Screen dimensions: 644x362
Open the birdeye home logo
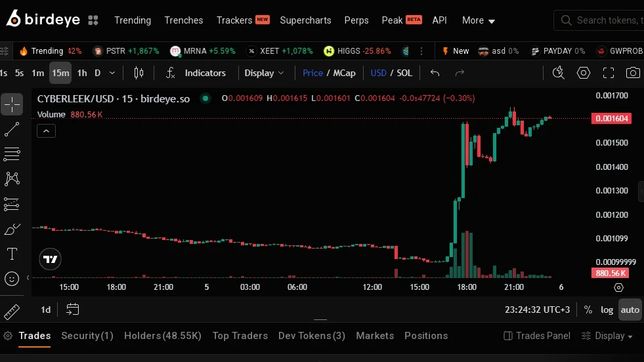[x=43, y=19]
